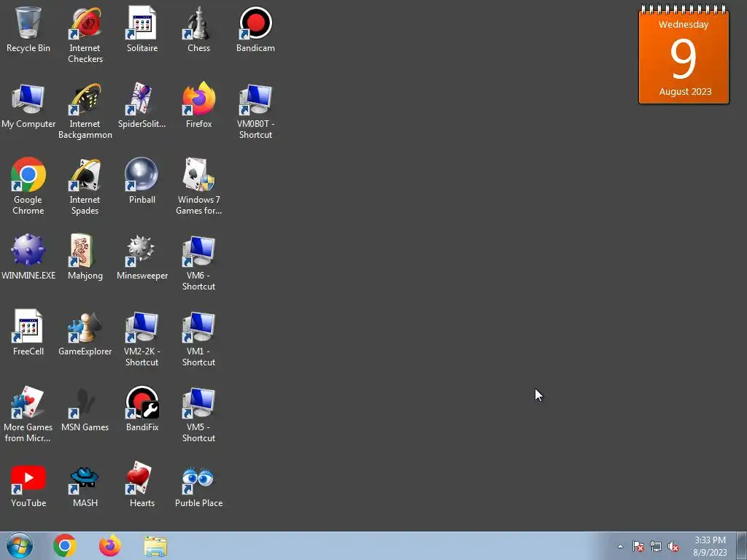
Task: Select the Internet Checkers shortcut
Action: pos(85,35)
